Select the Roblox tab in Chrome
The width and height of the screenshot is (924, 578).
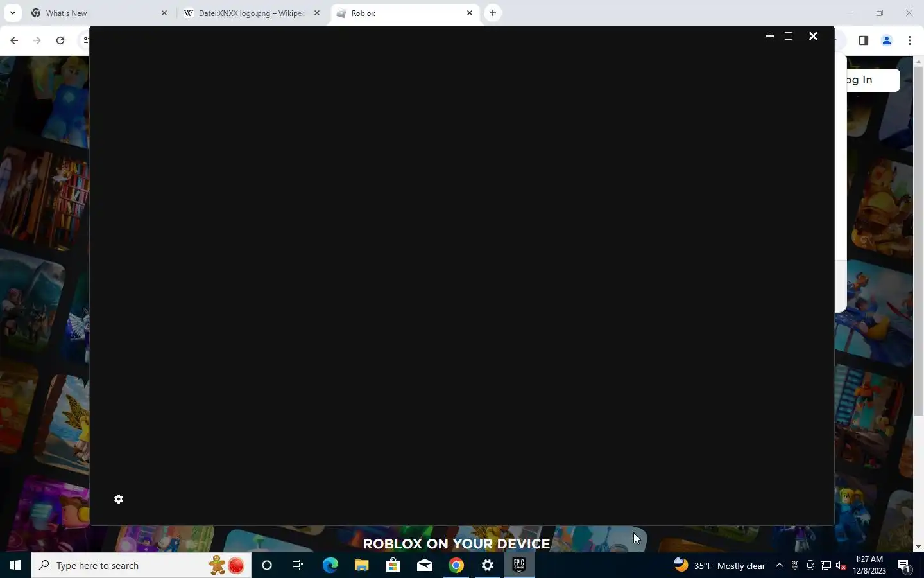404,13
